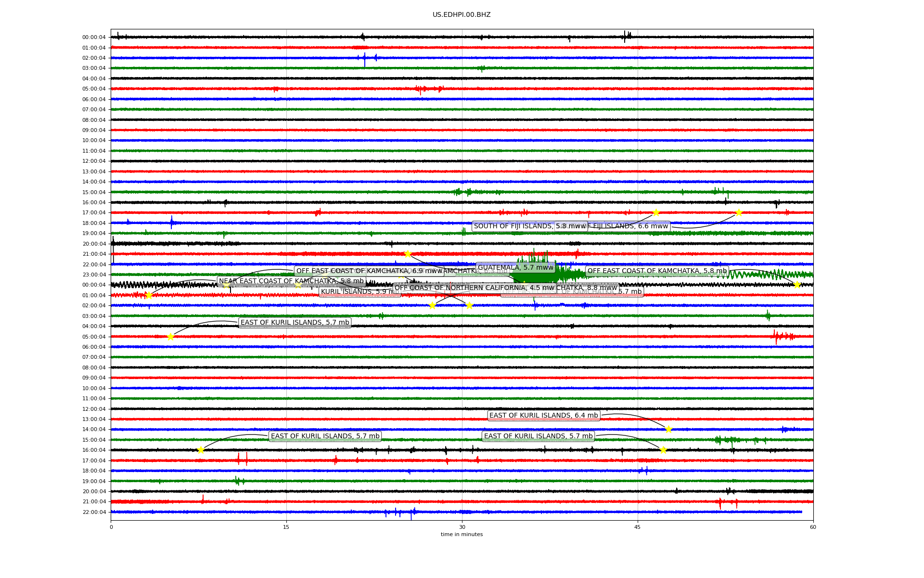Select NEAR EAST COAST OF KAMCHATKA 5.8 mb label
Image resolution: width=924 pixels, height=578 pixels.
(291, 281)
